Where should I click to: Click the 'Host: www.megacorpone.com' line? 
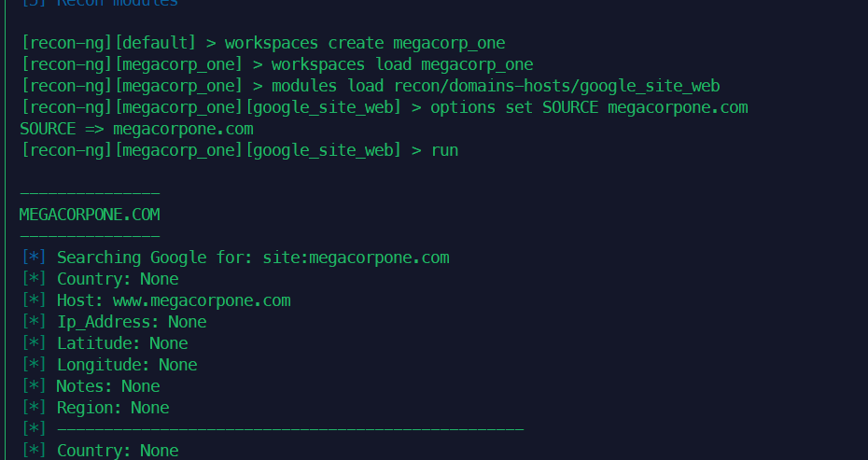174,300
